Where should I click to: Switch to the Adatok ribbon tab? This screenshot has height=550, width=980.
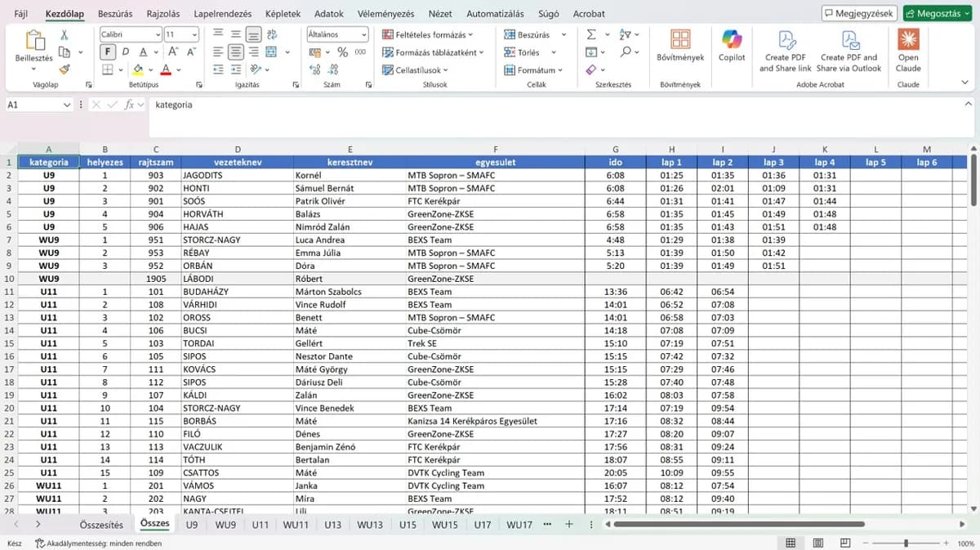pyautogui.click(x=329, y=14)
